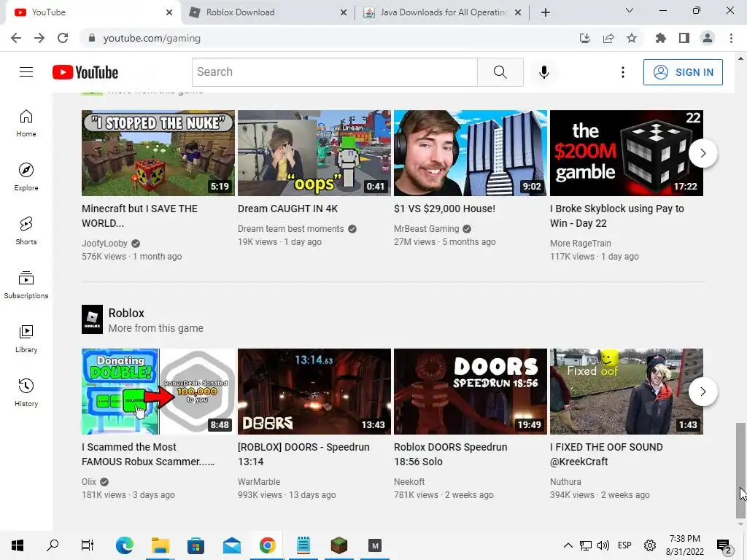
Task: Click browser forward arrow
Action: pyautogui.click(x=39, y=38)
